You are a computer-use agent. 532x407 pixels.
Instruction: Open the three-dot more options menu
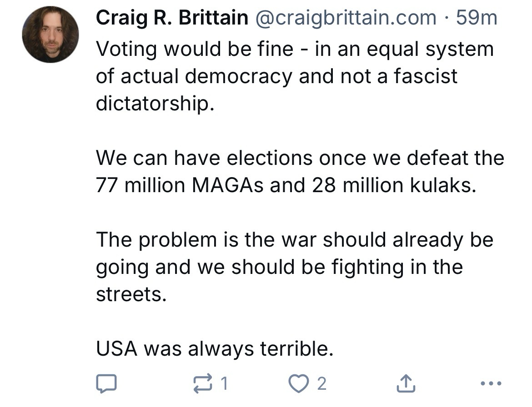492,384
